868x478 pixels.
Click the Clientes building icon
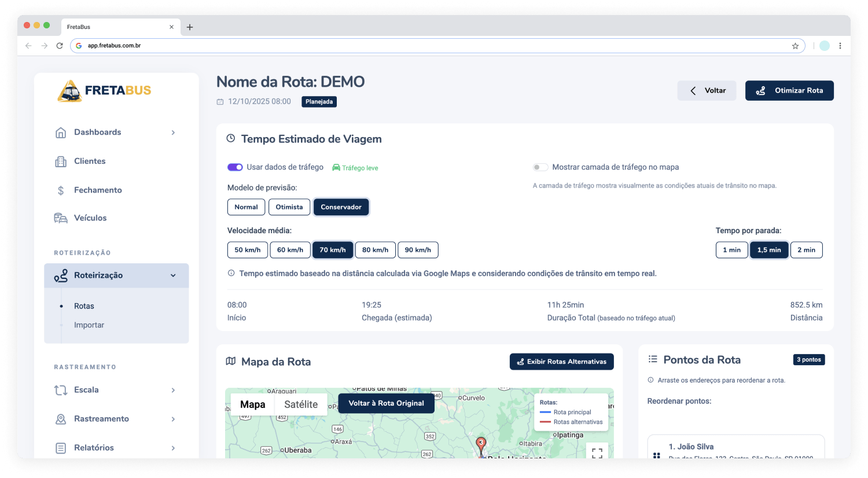pos(61,161)
